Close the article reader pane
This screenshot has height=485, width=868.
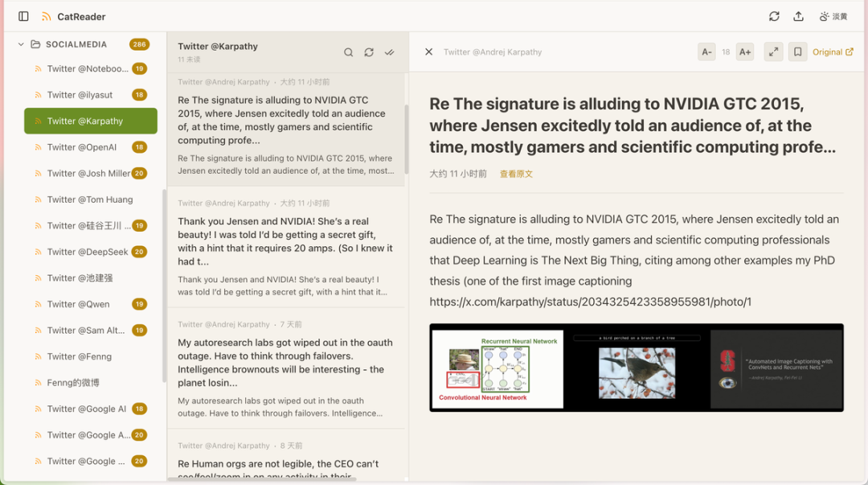pyautogui.click(x=428, y=51)
